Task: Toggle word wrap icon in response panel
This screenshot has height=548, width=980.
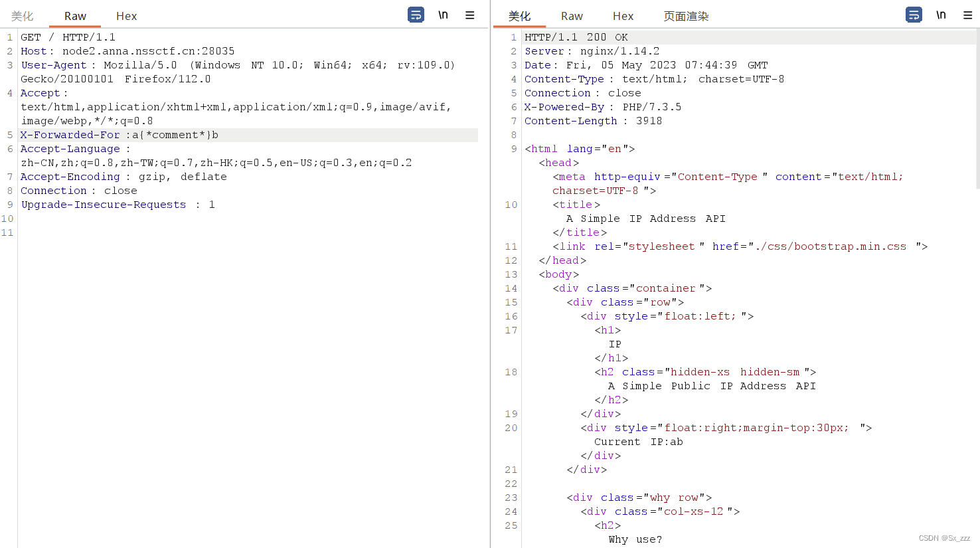Action: coord(914,15)
